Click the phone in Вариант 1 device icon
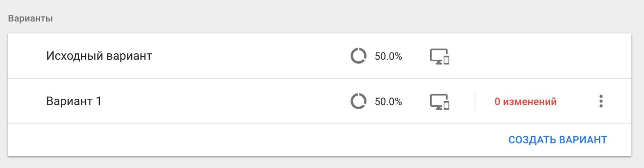This screenshot has height=168, width=644. coord(447,105)
